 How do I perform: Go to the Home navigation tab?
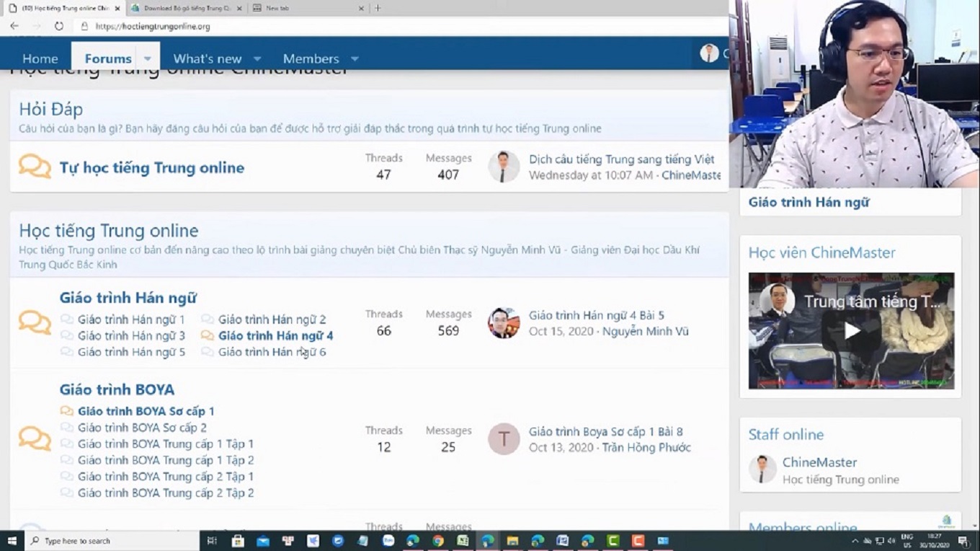point(40,58)
